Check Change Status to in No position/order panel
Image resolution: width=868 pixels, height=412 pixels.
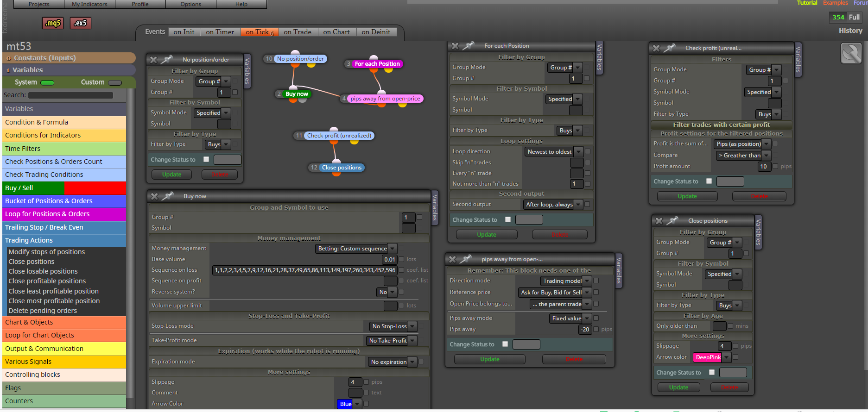coord(206,159)
